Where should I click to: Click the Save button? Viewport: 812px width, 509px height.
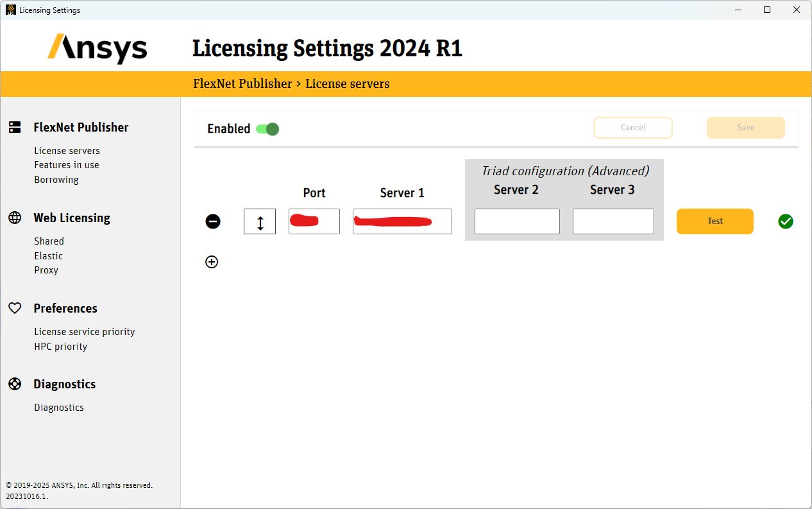(x=746, y=128)
